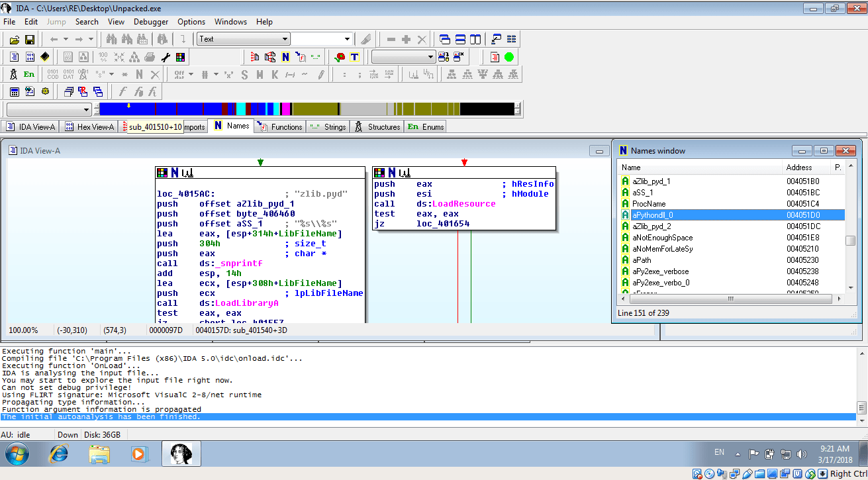Viewport: 868px width, 480px height.
Task: Expand the jump back history dropdown arrow
Action: pos(66,40)
